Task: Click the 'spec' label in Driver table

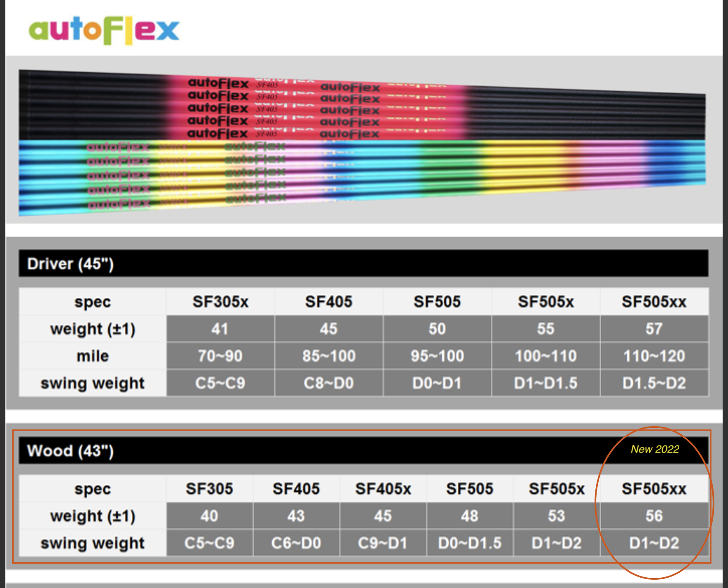Action: coord(93,302)
